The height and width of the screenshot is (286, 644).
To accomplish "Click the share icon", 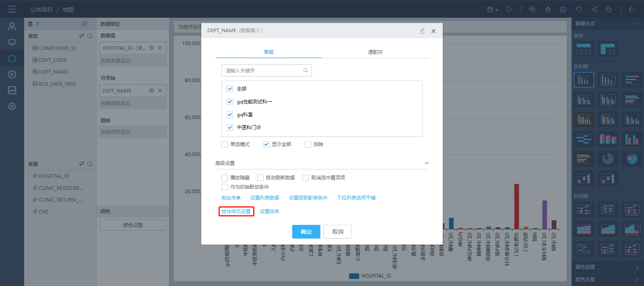I will coord(594,9).
